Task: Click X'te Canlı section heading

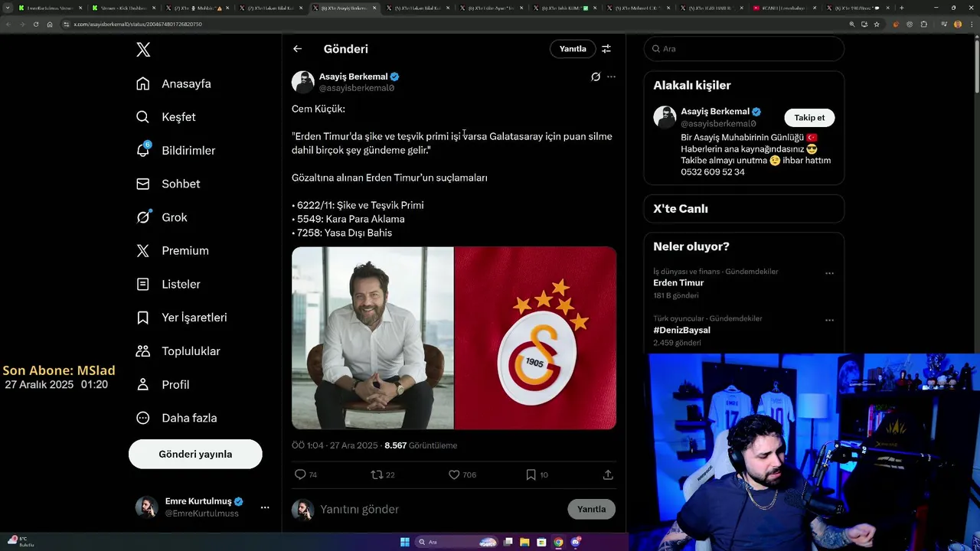Action: 681,209
